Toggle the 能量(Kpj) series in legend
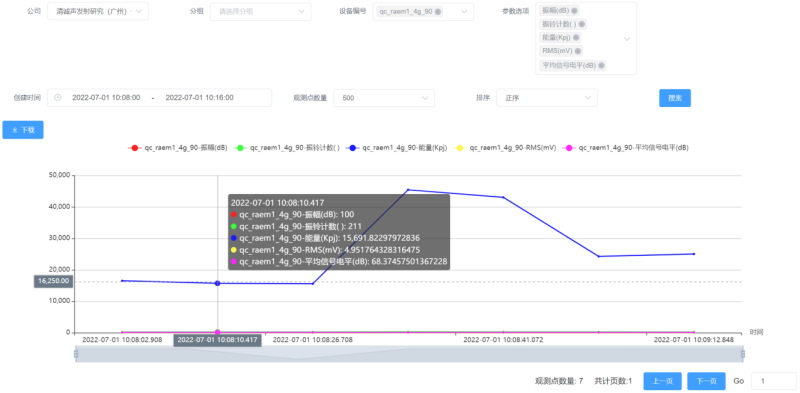This screenshot has height=393, width=800. click(396, 148)
